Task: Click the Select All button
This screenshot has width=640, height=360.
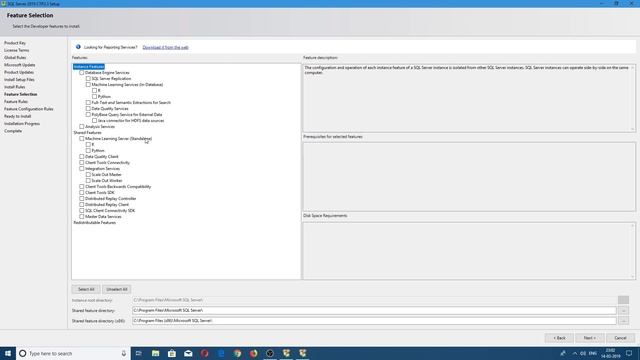Action: [x=86, y=289]
